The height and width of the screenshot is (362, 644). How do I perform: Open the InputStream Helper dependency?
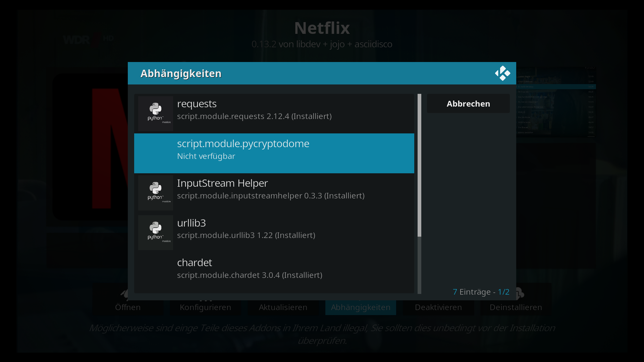(274, 193)
